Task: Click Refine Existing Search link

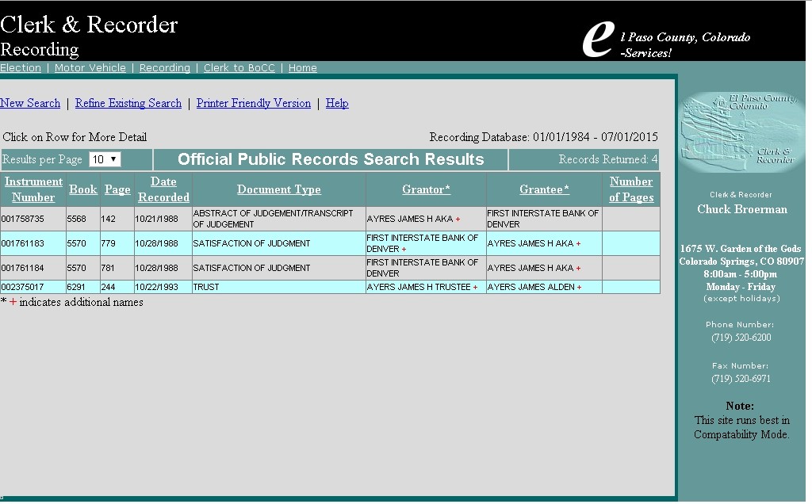Action: click(128, 103)
